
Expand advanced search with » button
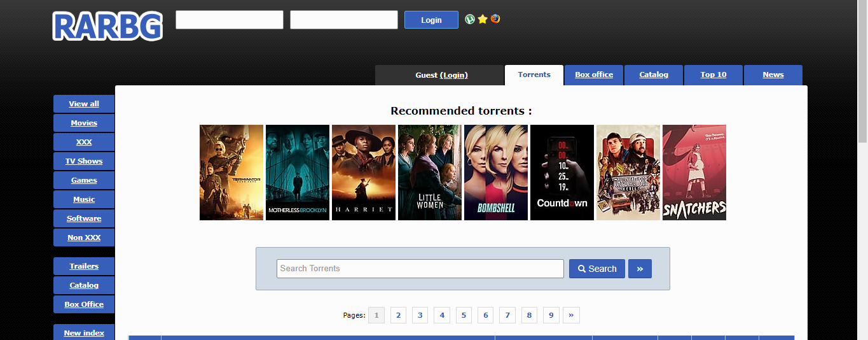640,269
